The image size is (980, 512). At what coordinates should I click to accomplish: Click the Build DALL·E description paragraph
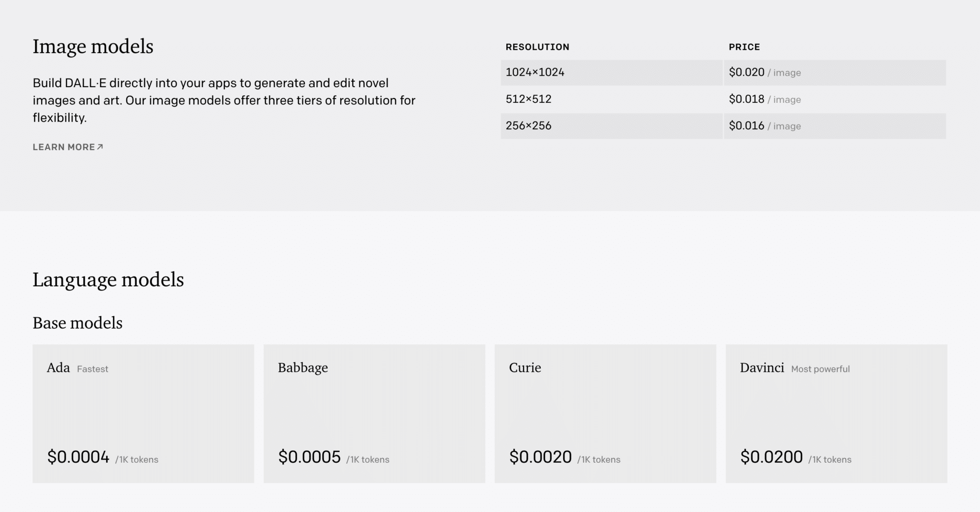pos(224,100)
